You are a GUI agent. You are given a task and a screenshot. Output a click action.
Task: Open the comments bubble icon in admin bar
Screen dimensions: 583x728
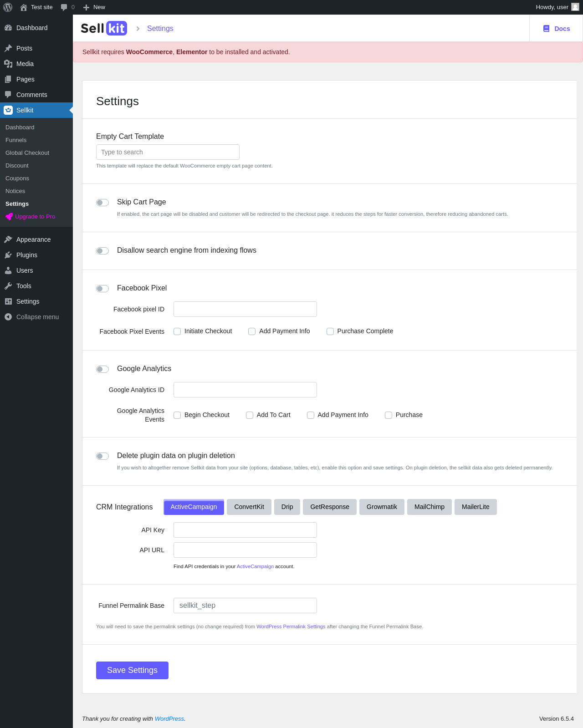[x=64, y=7]
